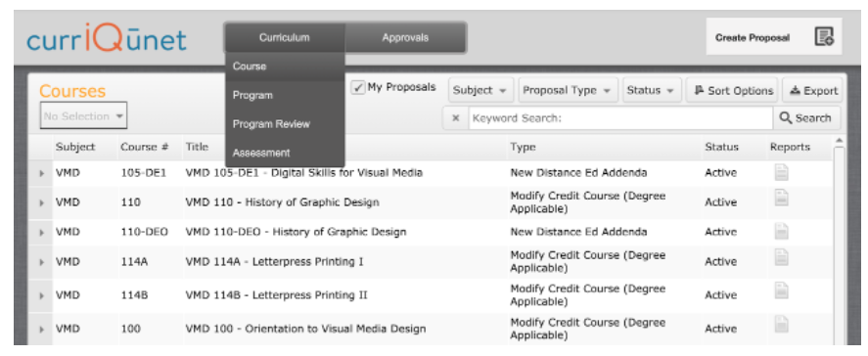This screenshot has height=356, width=868.
Task: Expand the VMD 114A Letterpress Printing I row
Action: click(41, 262)
